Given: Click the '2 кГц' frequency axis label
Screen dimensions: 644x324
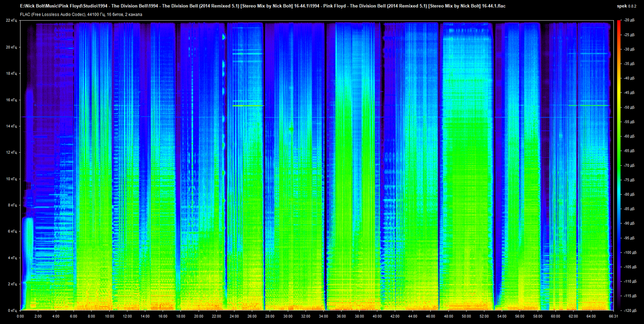Looking at the screenshot, I should pyautogui.click(x=13, y=284).
